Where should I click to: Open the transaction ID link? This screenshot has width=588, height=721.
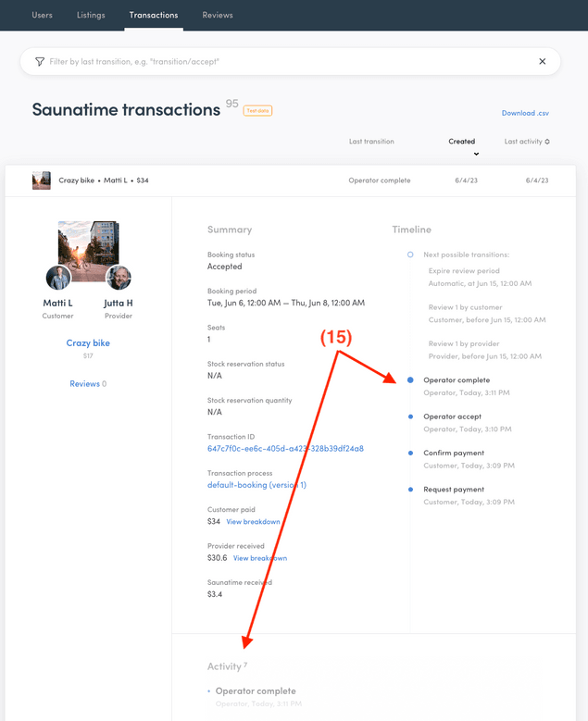point(285,449)
